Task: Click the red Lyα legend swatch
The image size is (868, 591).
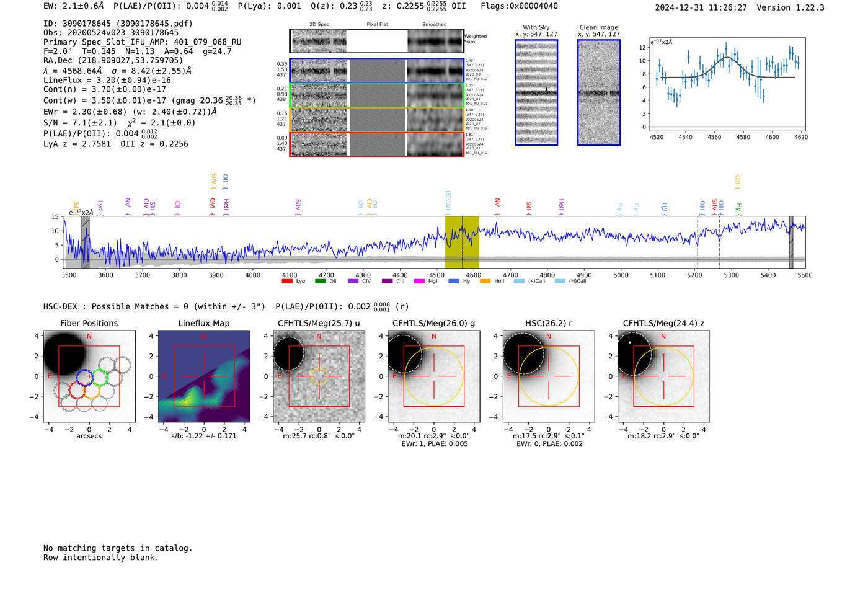Action: [x=286, y=281]
